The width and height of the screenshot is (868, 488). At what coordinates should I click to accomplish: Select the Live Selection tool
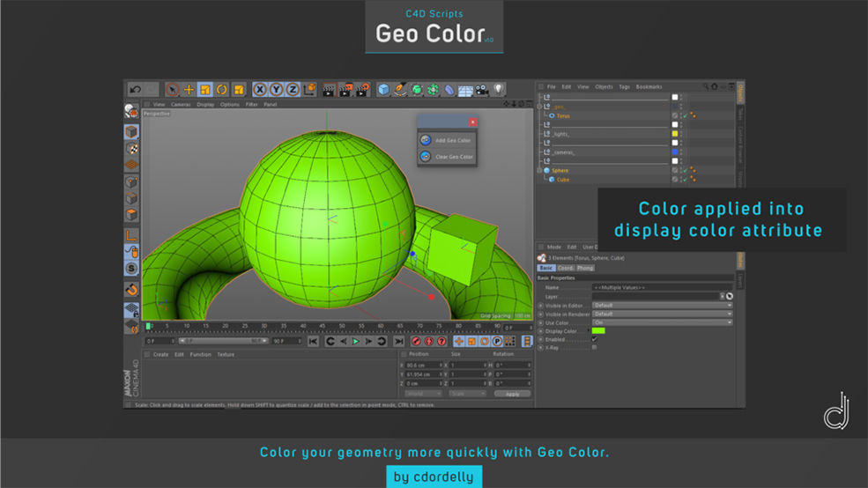172,89
